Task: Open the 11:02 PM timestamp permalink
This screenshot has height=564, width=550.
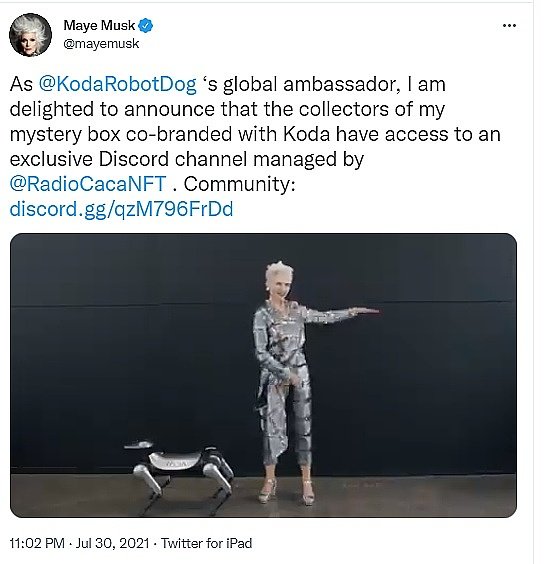Action: tap(37, 543)
